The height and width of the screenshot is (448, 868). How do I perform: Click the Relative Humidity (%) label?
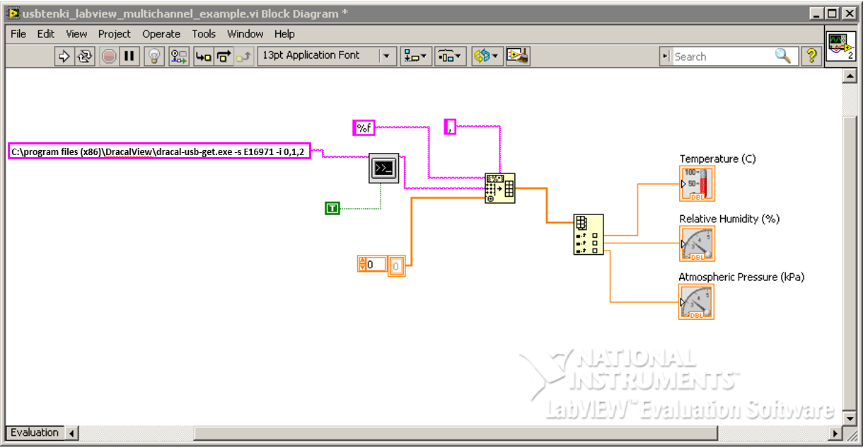point(729,219)
